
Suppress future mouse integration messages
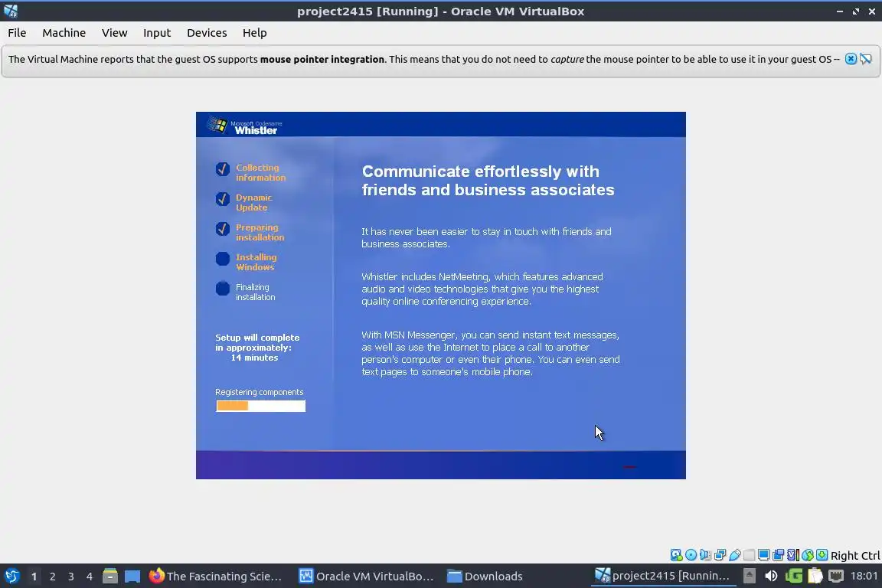pyautogui.click(x=866, y=59)
